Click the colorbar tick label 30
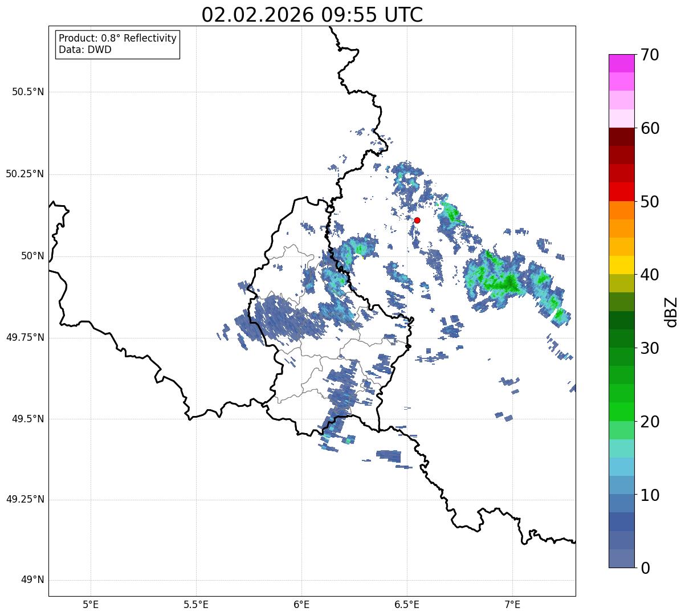The height and width of the screenshot is (616, 685). pyautogui.click(x=650, y=348)
